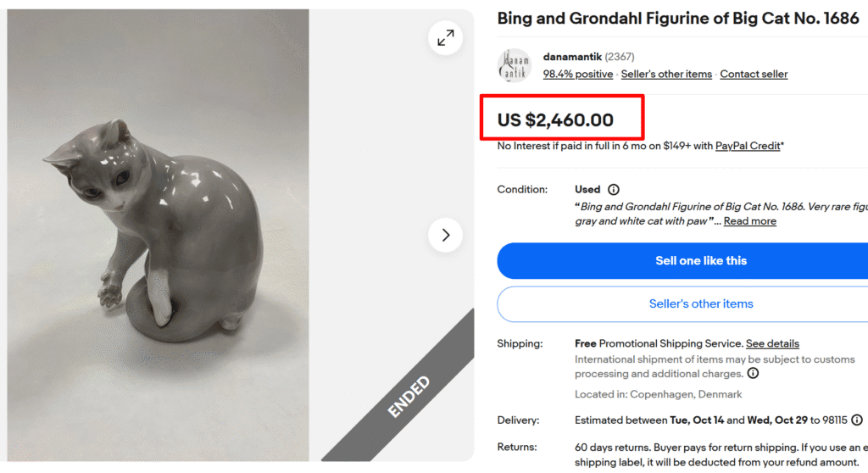868x473 pixels.
Task: Click Seller's other items link near seller name
Action: [666, 75]
